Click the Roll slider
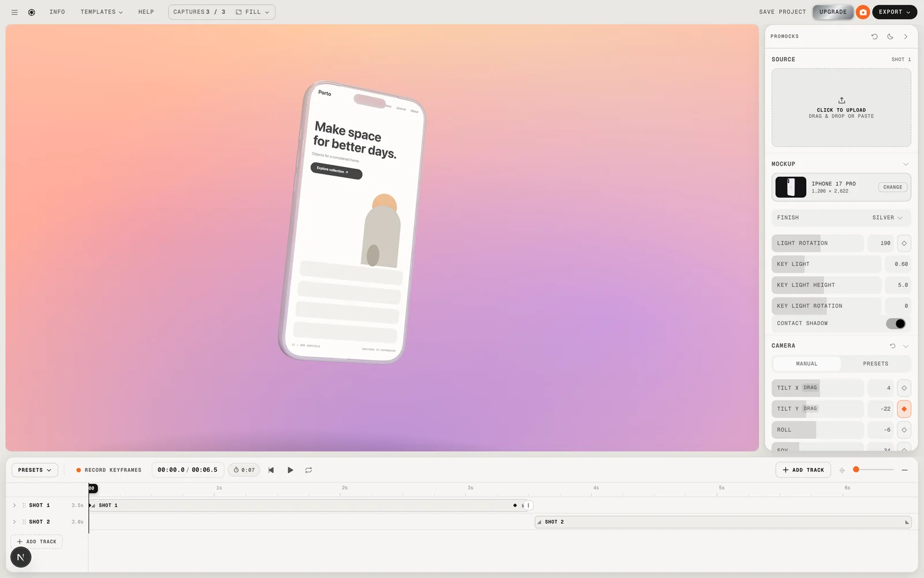Viewport: 924px width, 578px height. (x=818, y=429)
